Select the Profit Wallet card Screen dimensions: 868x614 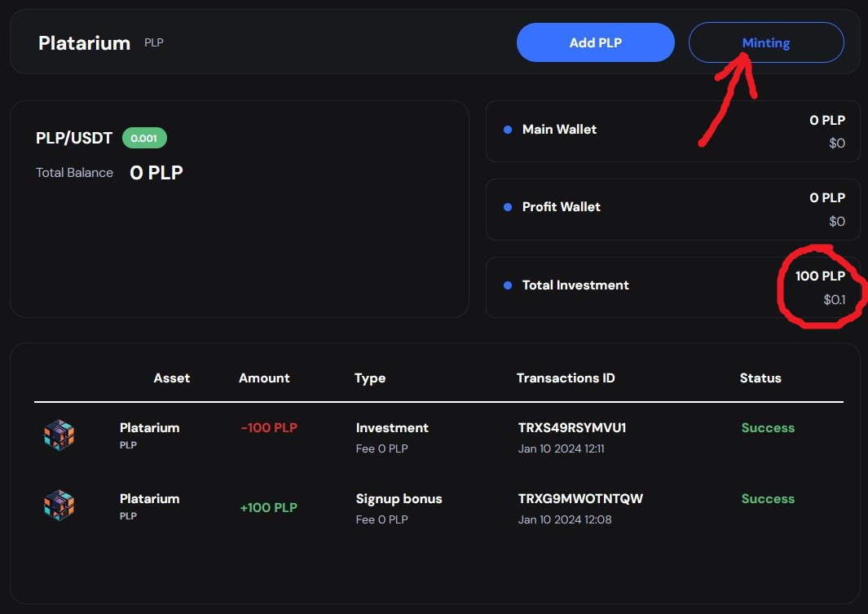click(672, 210)
